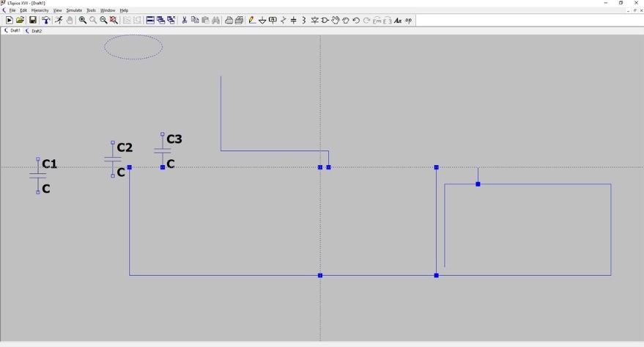Save the schematic with the floppy icon
The width and height of the screenshot is (644, 347).
click(32, 21)
